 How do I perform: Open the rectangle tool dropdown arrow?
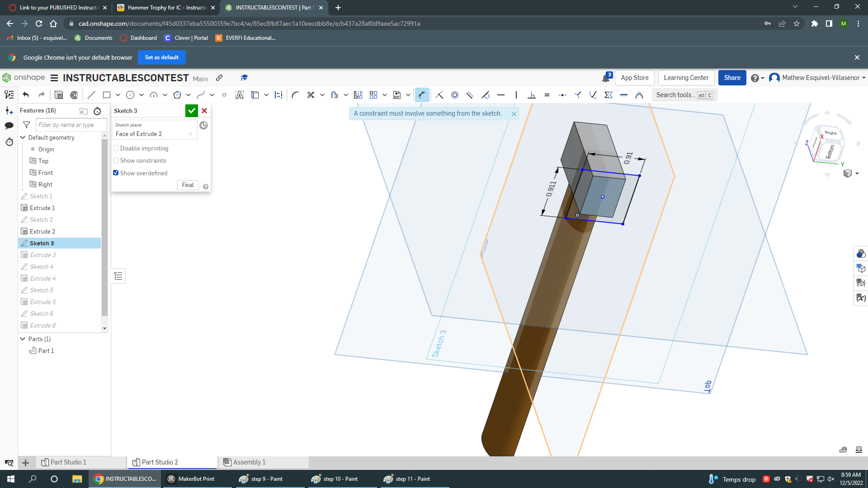coord(118,95)
